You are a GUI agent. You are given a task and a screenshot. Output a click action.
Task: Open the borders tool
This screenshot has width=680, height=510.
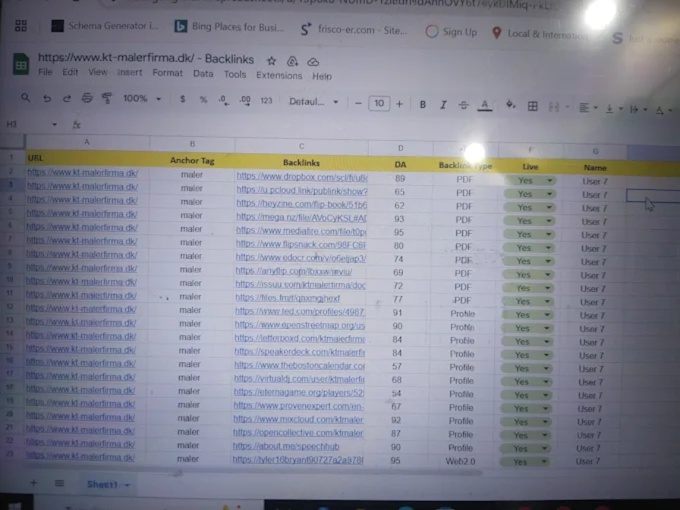click(x=533, y=106)
